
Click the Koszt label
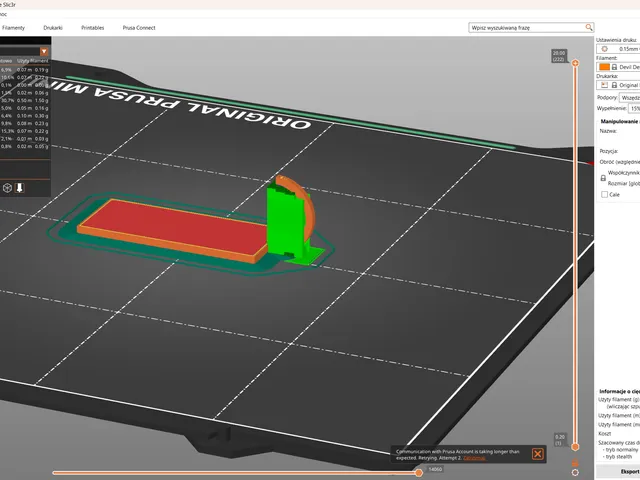pos(604,433)
